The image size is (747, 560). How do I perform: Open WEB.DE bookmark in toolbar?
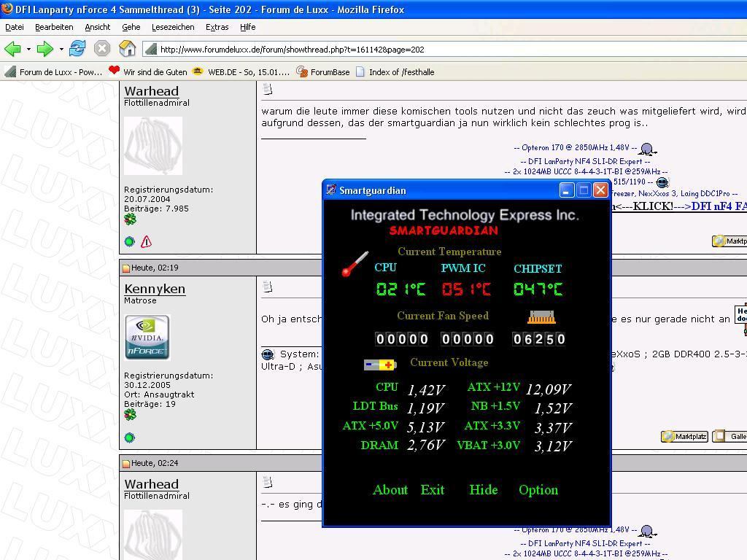coord(241,72)
